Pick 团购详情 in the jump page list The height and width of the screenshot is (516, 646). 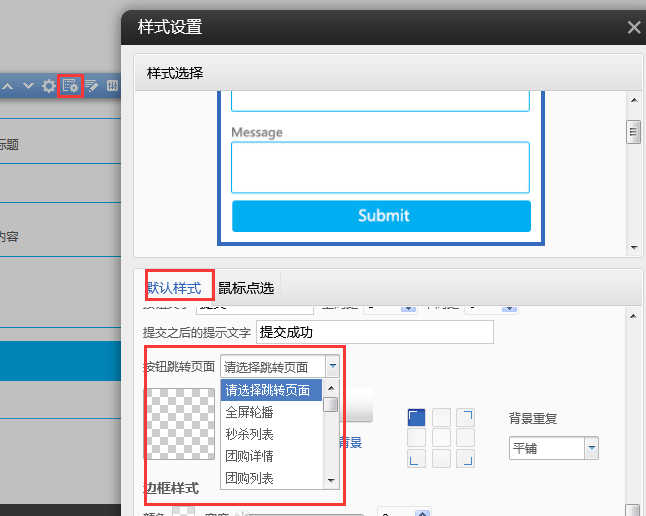(250, 456)
